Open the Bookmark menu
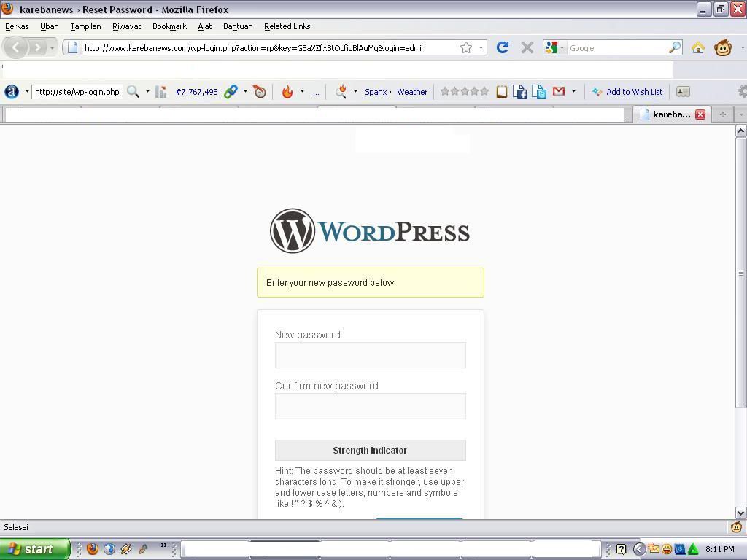The height and width of the screenshot is (560, 747). [x=169, y=26]
